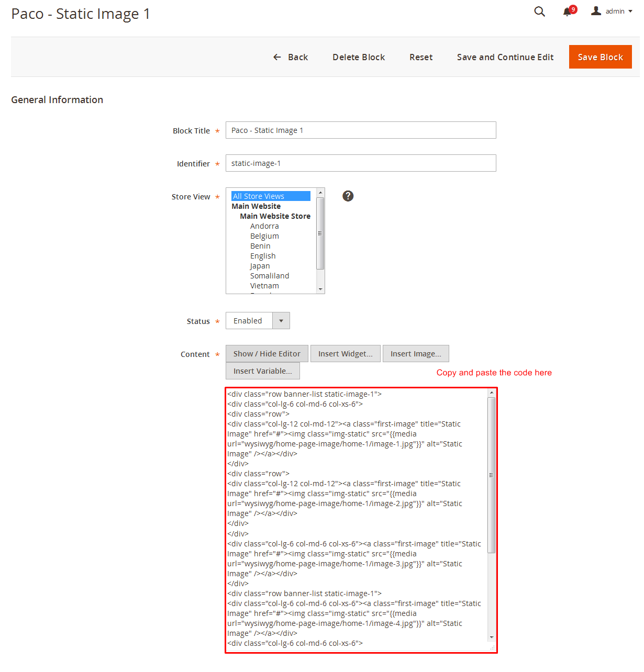The width and height of the screenshot is (644, 672).
Task: Focus the Identifier input field
Action: point(361,163)
